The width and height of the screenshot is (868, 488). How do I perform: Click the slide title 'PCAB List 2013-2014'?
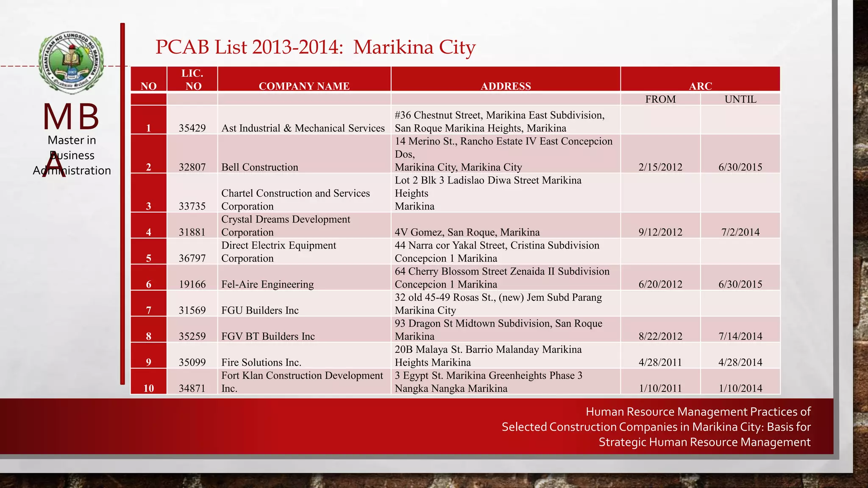pos(315,47)
